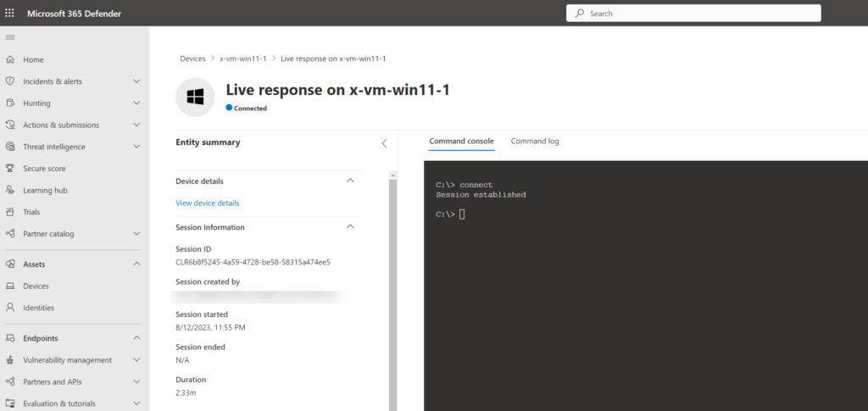Click the Trials gift icon
The height and width of the screenshot is (411, 868).
[10, 212]
